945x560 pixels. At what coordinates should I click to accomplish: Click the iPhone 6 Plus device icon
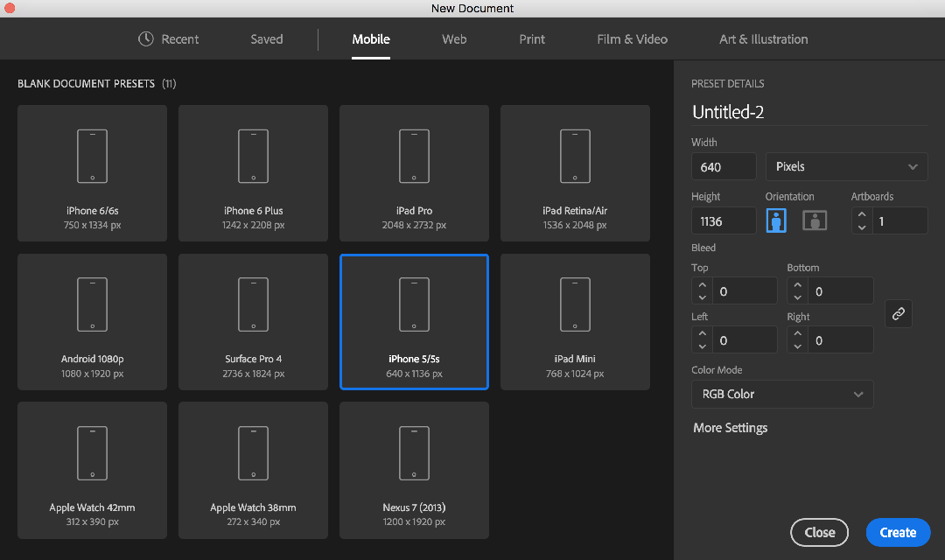click(253, 156)
